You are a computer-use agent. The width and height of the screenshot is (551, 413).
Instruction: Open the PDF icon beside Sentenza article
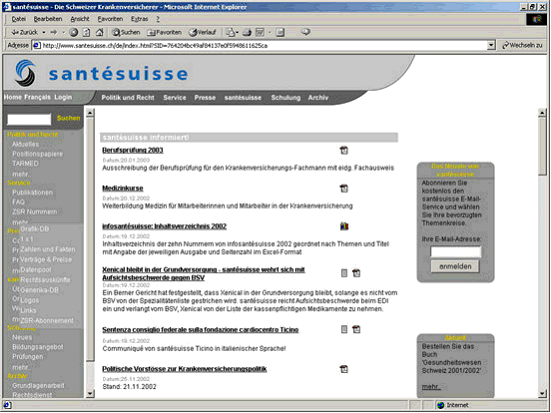coord(356,329)
